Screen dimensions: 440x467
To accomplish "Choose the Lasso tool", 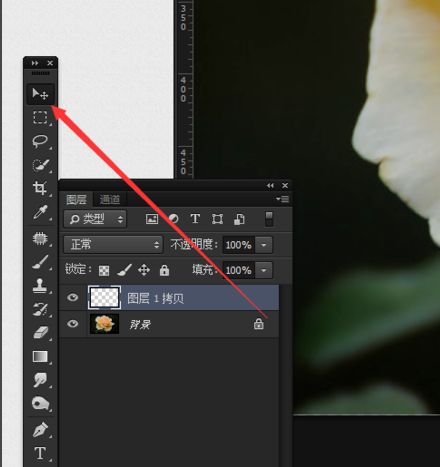I will 40,141.
